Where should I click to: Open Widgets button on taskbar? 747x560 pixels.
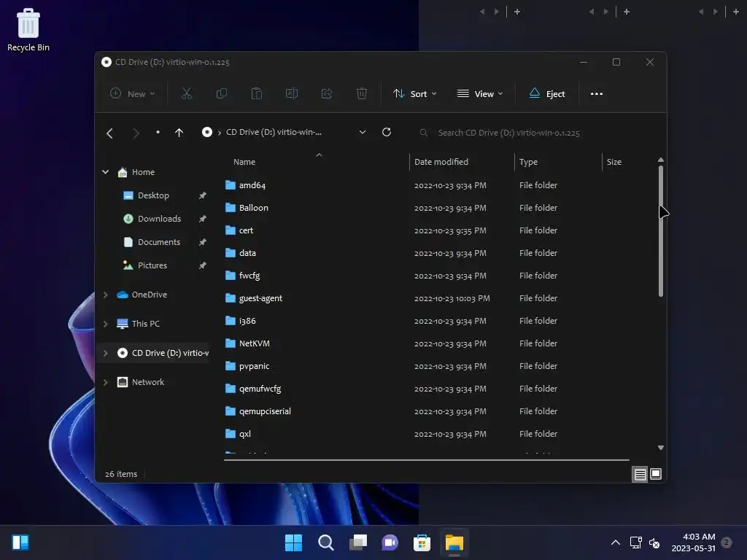point(20,542)
